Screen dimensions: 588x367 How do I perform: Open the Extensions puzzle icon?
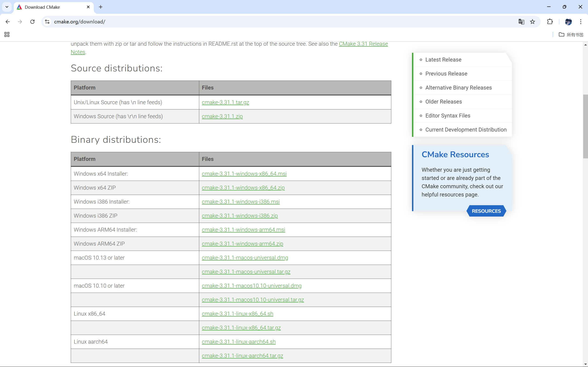coord(550,22)
